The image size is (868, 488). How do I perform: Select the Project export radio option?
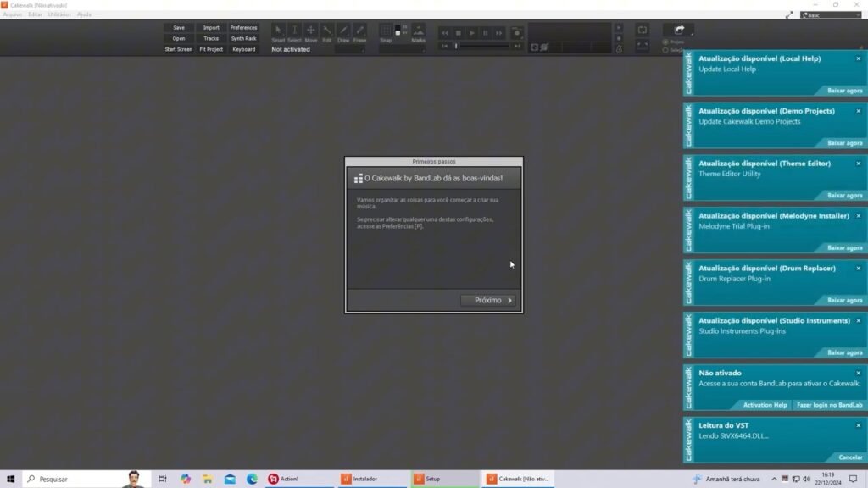point(665,42)
